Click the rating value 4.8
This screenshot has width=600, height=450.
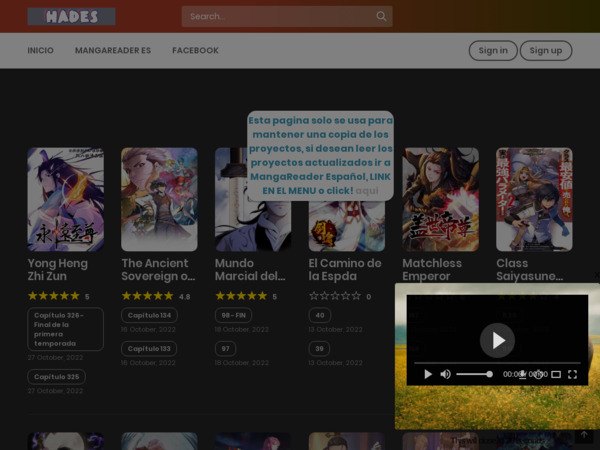click(184, 297)
